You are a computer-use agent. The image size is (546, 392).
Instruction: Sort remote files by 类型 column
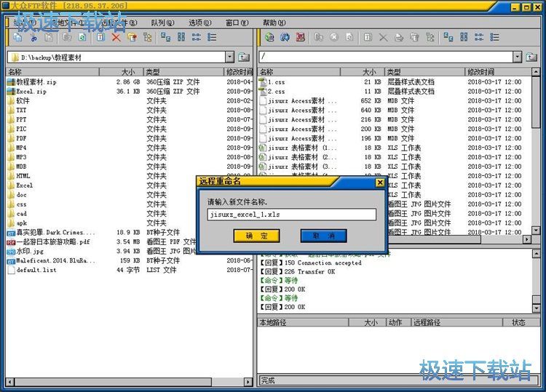424,72
